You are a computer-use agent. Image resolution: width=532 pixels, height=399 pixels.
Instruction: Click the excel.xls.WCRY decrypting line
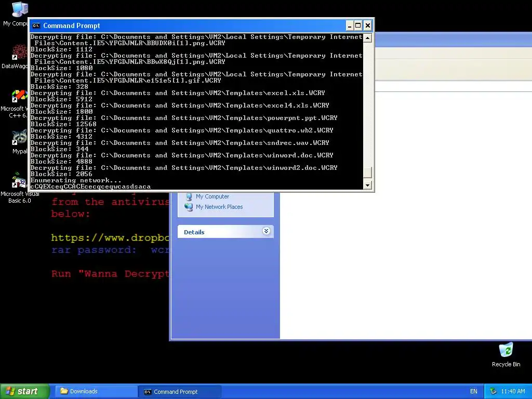click(178, 93)
